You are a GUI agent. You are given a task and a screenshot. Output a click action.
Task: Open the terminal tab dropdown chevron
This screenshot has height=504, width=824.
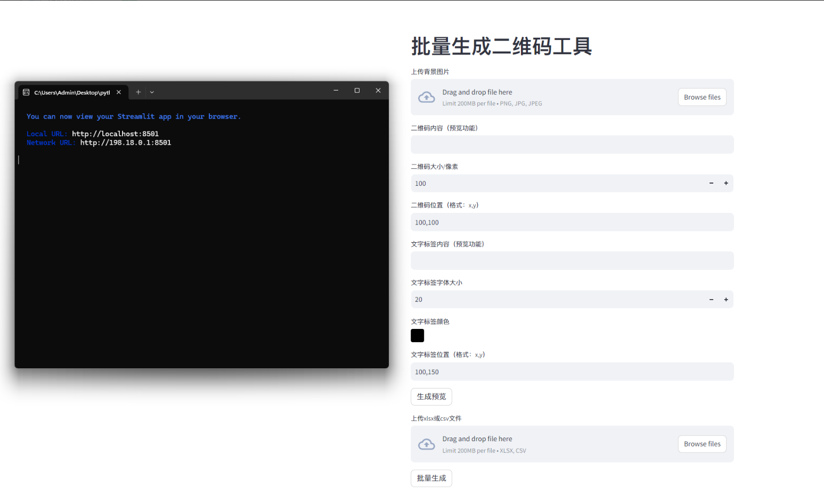click(x=152, y=92)
